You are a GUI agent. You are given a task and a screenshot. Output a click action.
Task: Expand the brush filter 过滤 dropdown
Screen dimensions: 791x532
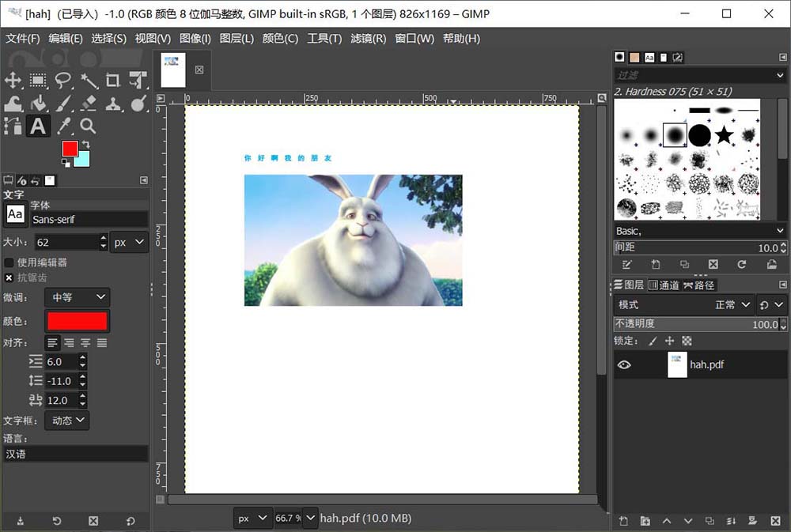(x=780, y=75)
